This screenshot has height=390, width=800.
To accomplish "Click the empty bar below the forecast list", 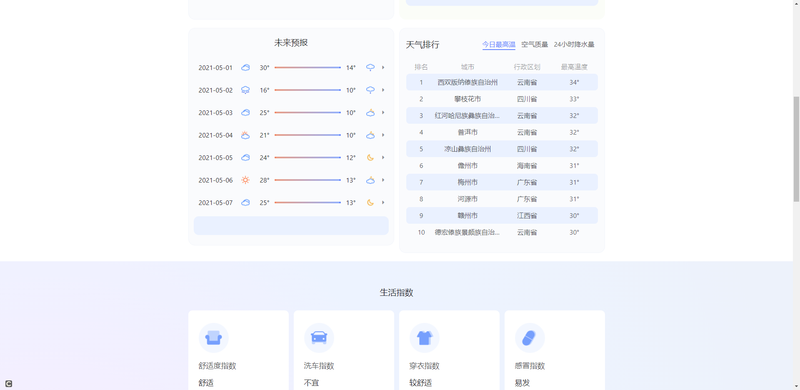I will click(291, 226).
